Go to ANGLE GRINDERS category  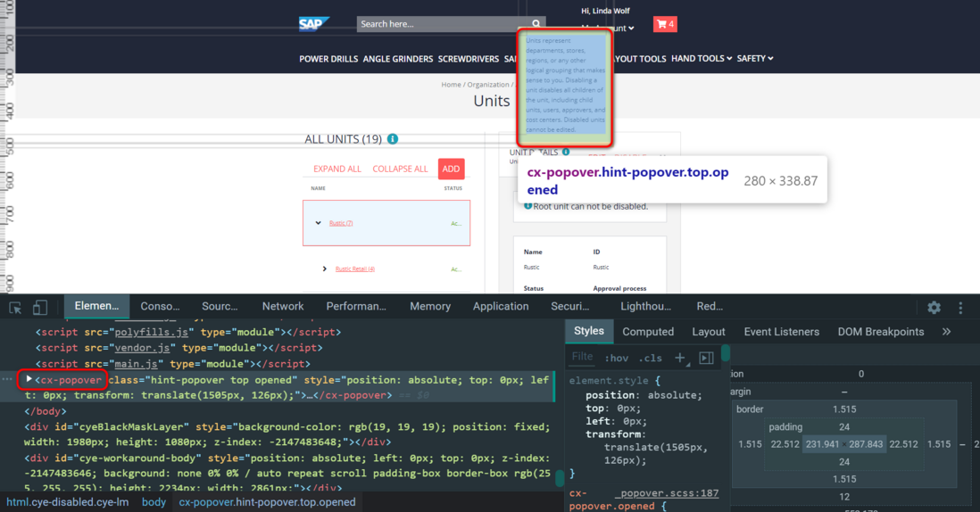[397, 59]
